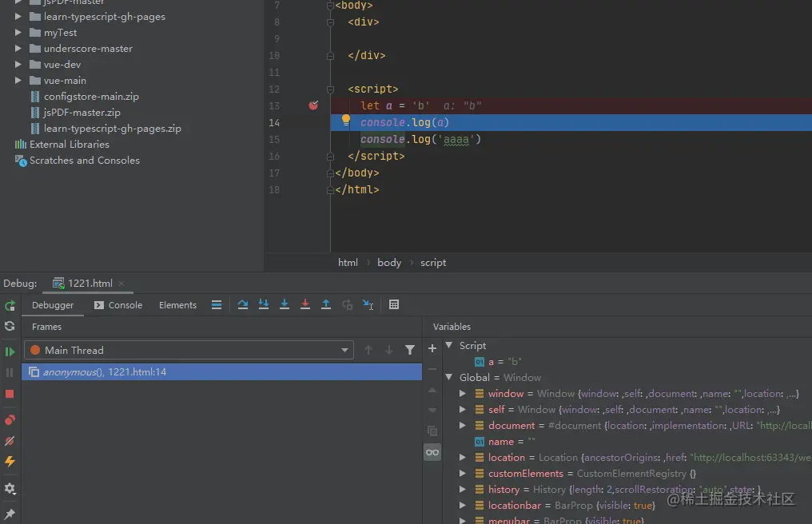The width and height of the screenshot is (812, 524).
Task: Open the Main Thread dropdown
Action: [189, 351]
